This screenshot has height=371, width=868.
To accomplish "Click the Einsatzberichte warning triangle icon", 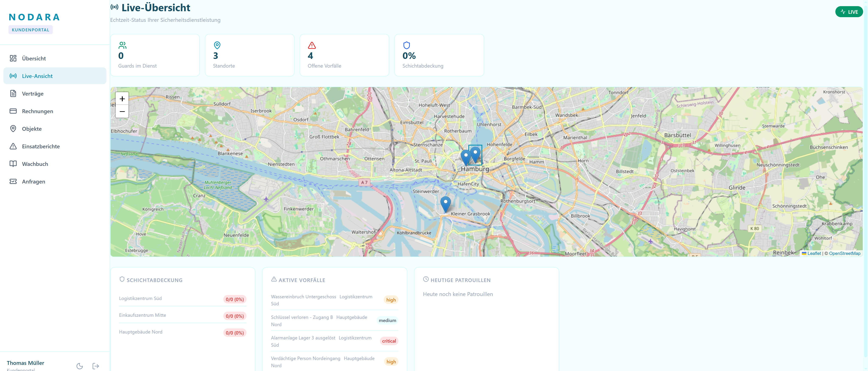I will [13, 146].
